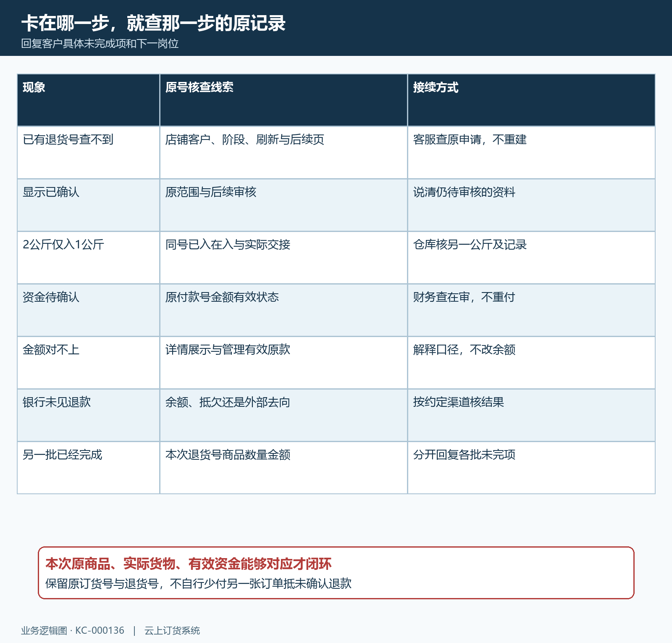Viewport: 672px width, 643px height.
Task: Click the cell 解释口径，不改余额
Action: [531, 363]
